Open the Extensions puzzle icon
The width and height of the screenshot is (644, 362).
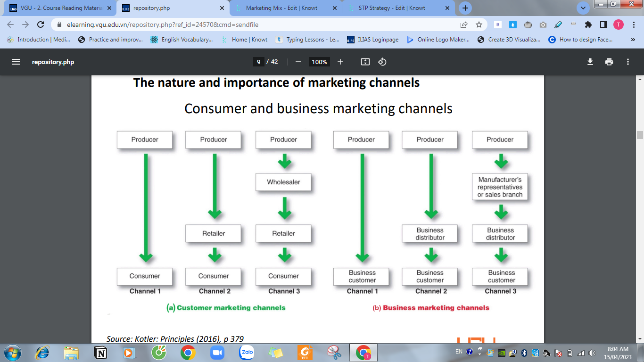[588, 25]
